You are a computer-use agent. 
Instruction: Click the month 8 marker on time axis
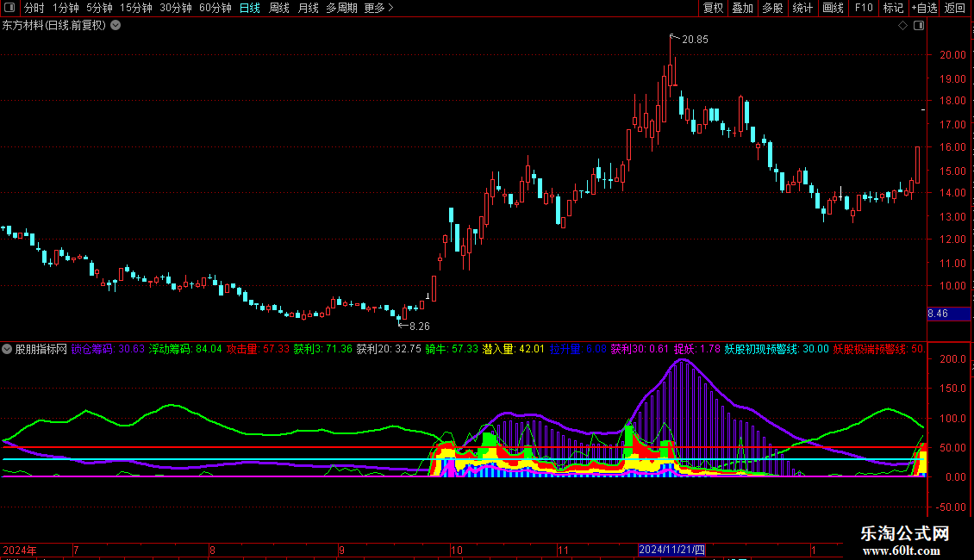(x=212, y=550)
